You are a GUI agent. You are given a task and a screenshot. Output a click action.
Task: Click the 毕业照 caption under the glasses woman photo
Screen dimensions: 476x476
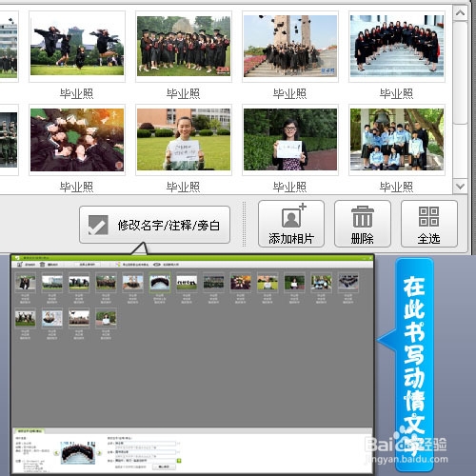289,187
